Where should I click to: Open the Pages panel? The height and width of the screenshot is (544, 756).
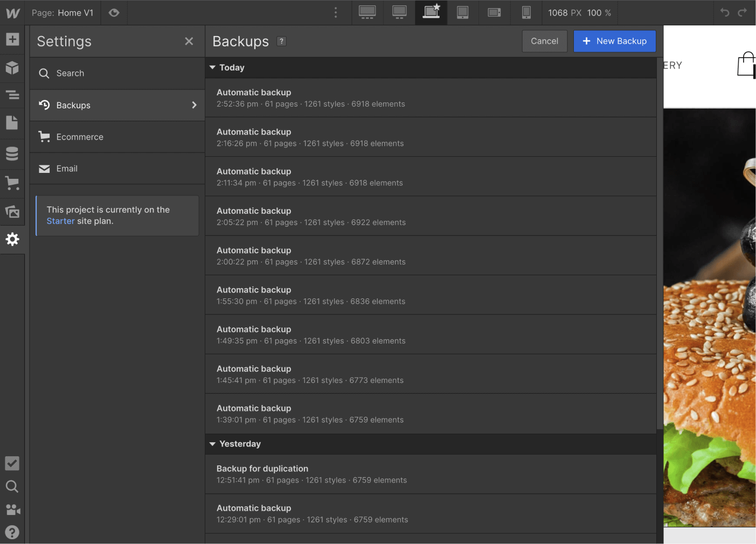12,123
